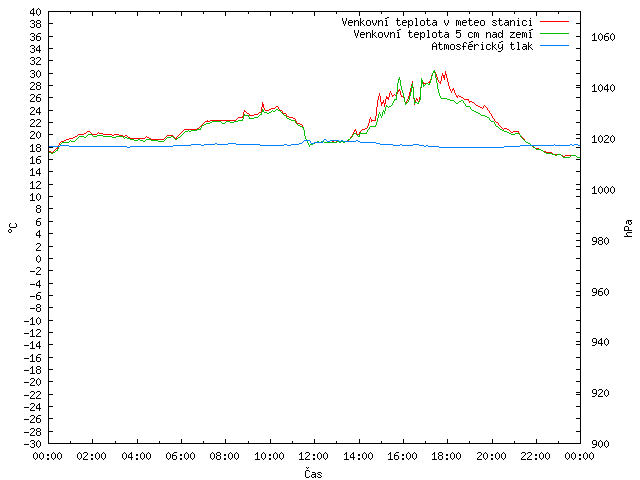Click the legend text 'Atmosférický tlak'
The height and width of the screenshot is (480, 640).
pos(482,47)
